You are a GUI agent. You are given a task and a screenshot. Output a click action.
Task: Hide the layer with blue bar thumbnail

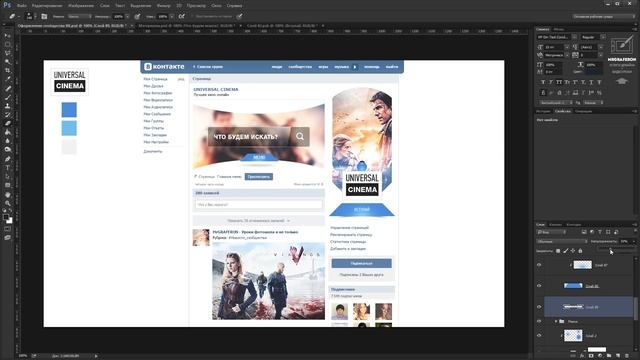(x=539, y=286)
